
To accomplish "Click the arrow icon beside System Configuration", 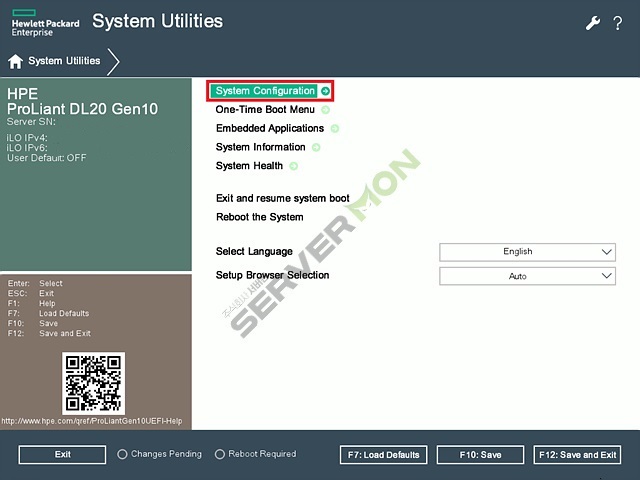I will click(325, 91).
